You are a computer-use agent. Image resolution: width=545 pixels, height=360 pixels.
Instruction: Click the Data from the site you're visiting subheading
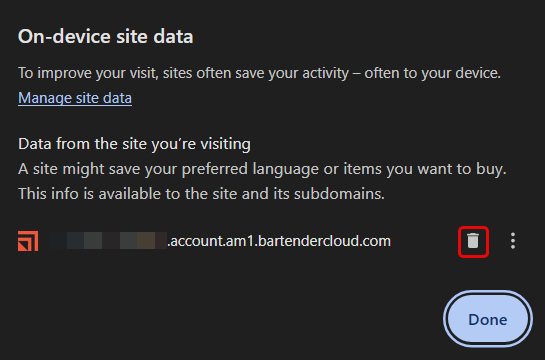click(x=134, y=144)
